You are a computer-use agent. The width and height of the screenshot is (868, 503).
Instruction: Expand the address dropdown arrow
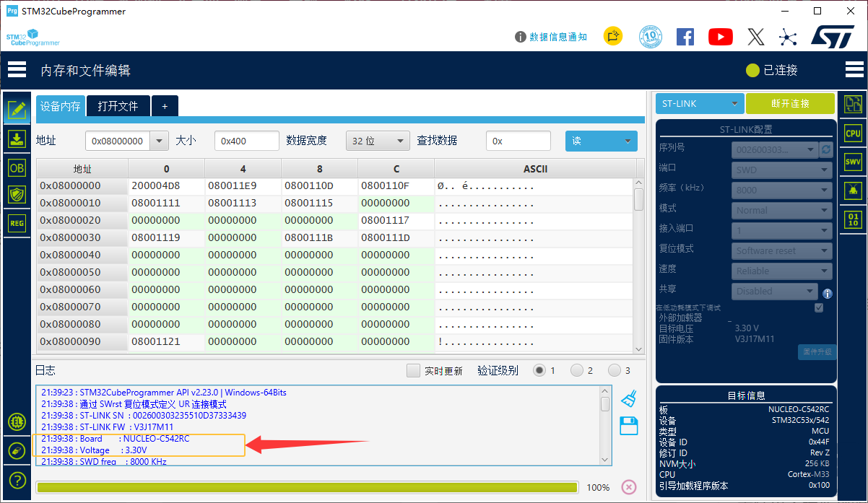(x=159, y=141)
